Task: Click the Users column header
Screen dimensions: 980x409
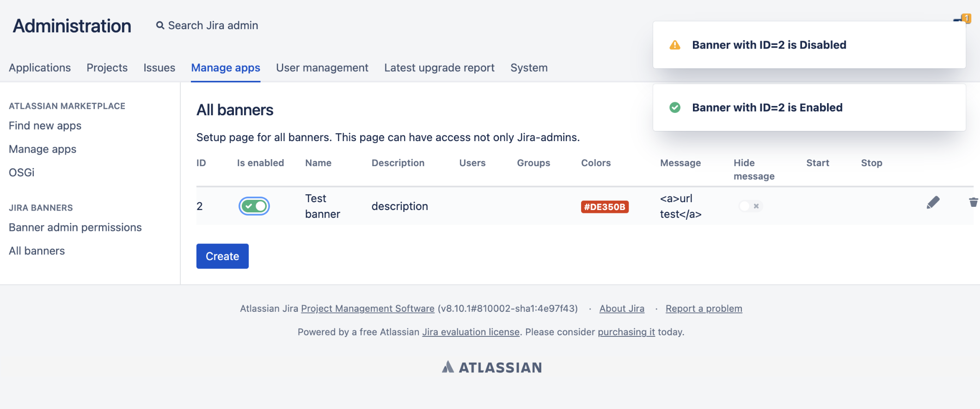Action: pyautogui.click(x=472, y=163)
